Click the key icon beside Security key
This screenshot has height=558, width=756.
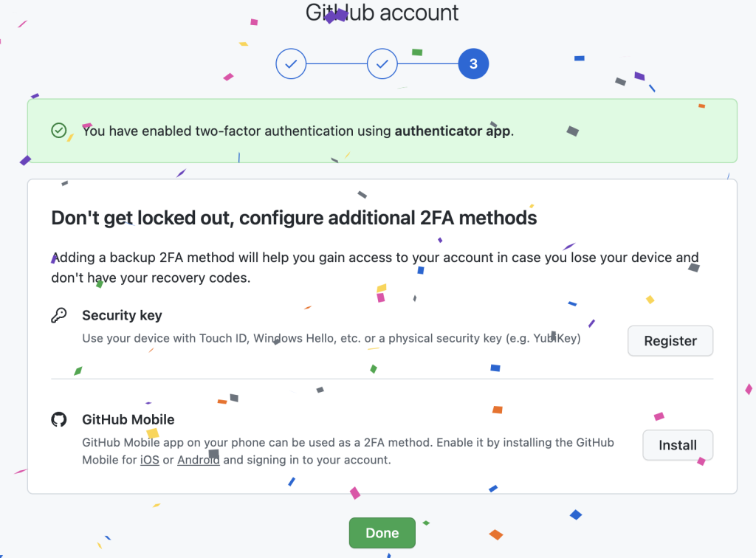pos(59,315)
